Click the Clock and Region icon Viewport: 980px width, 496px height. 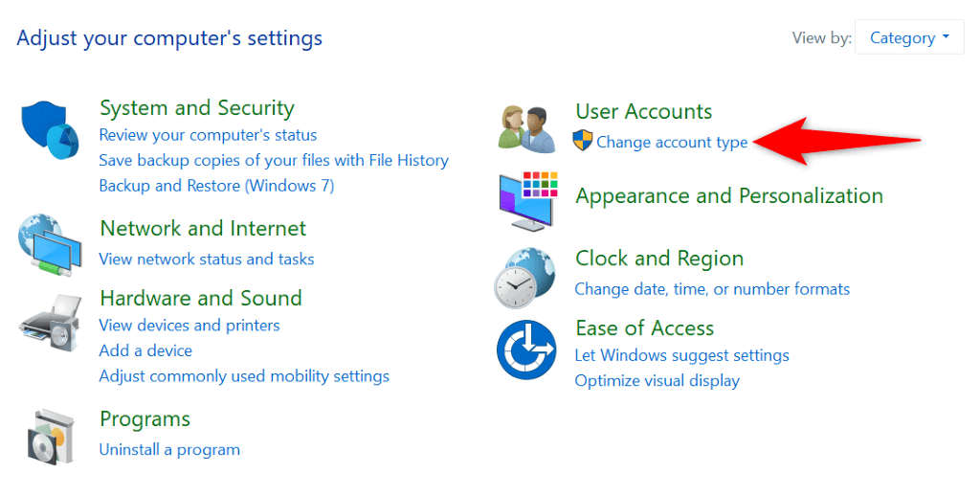(x=524, y=278)
